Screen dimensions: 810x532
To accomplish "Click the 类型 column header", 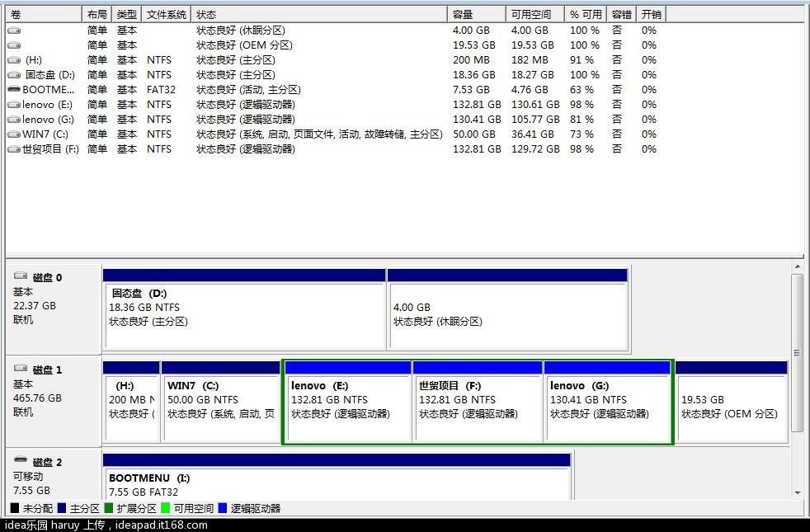I will (x=127, y=15).
